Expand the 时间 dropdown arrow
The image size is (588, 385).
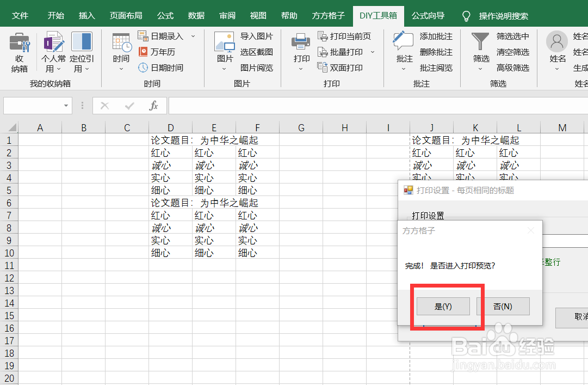(x=121, y=69)
